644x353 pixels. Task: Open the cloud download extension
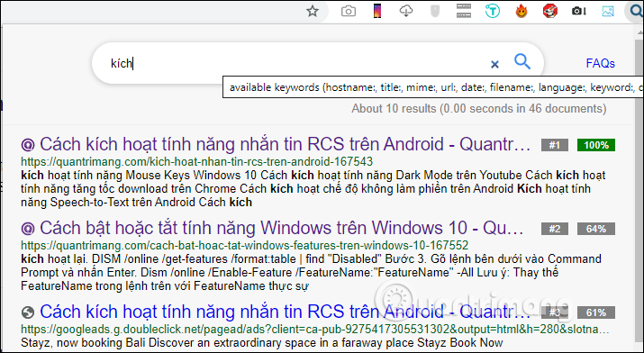tap(406, 11)
